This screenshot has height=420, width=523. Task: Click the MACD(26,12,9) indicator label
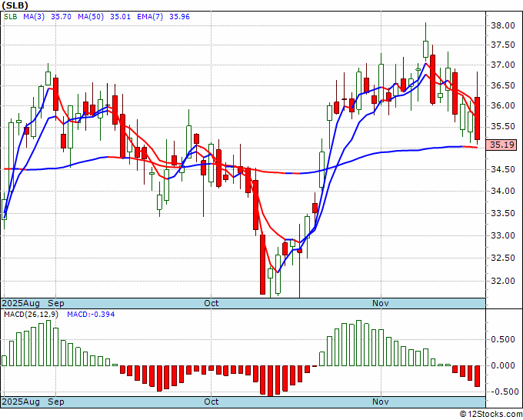click(x=31, y=315)
